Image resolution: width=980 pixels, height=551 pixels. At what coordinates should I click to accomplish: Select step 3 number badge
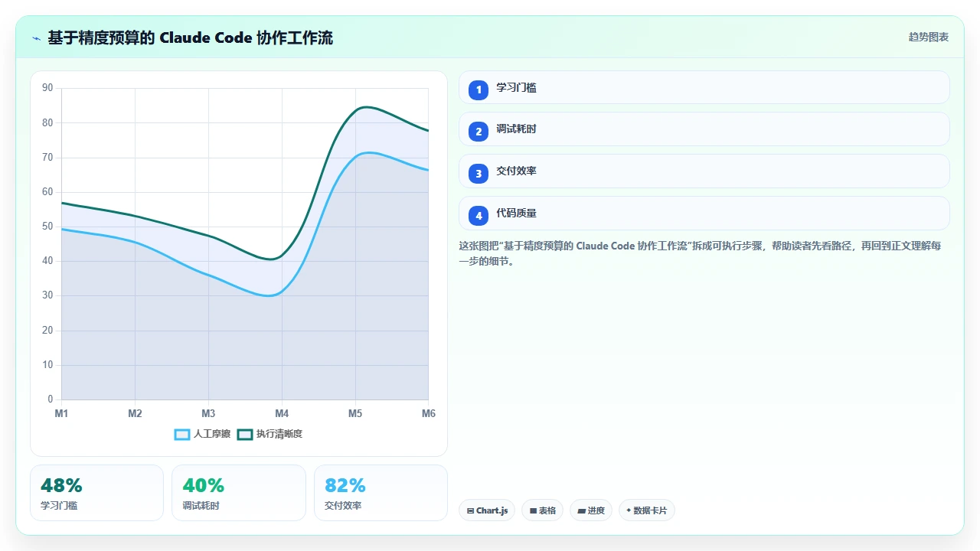click(479, 174)
